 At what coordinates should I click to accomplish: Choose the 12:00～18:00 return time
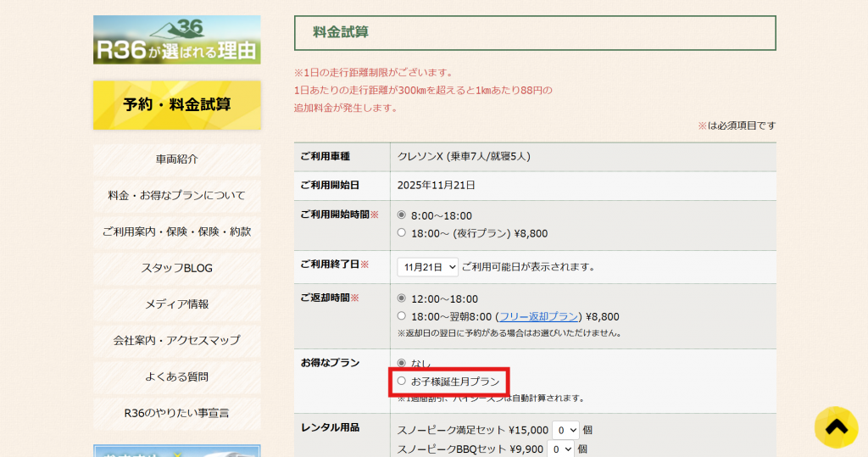point(402,298)
